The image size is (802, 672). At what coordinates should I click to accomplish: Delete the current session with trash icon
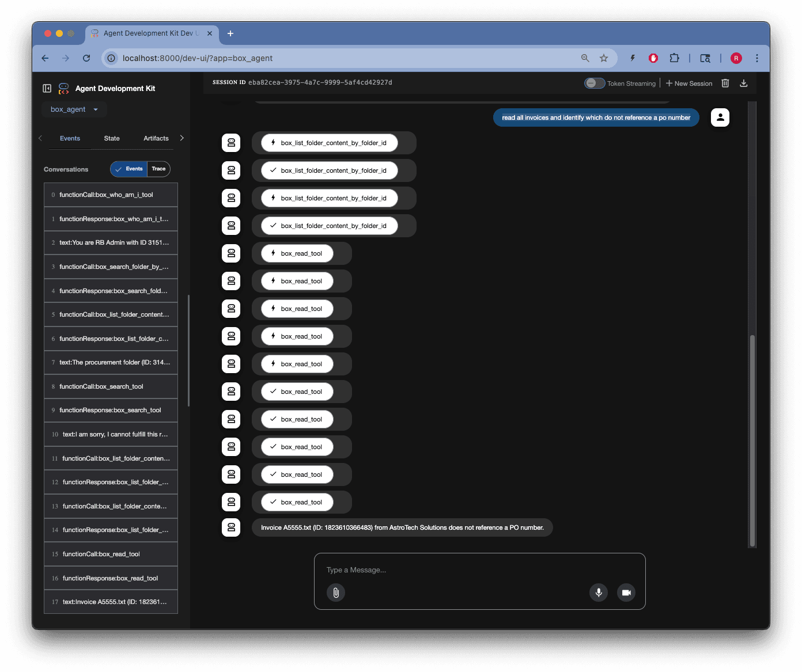pyautogui.click(x=725, y=83)
